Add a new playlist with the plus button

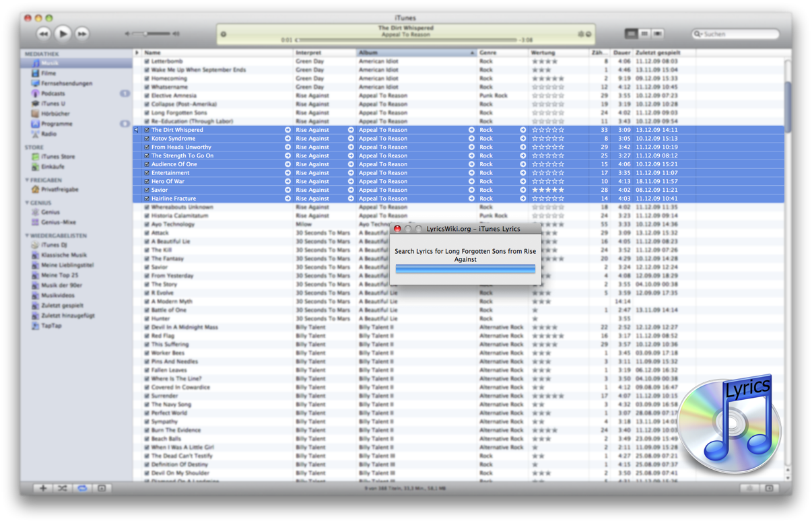pyautogui.click(x=43, y=488)
